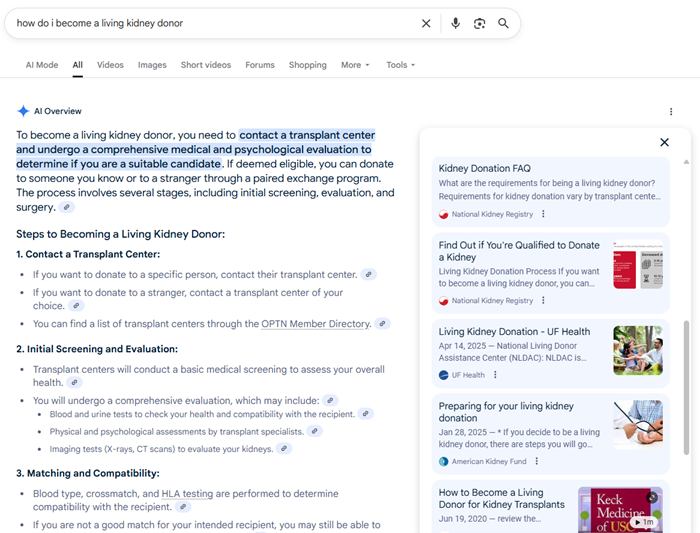The image size is (700, 533).
Task: Open link icon after 'assess your overall health'
Action: pos(75,383)
